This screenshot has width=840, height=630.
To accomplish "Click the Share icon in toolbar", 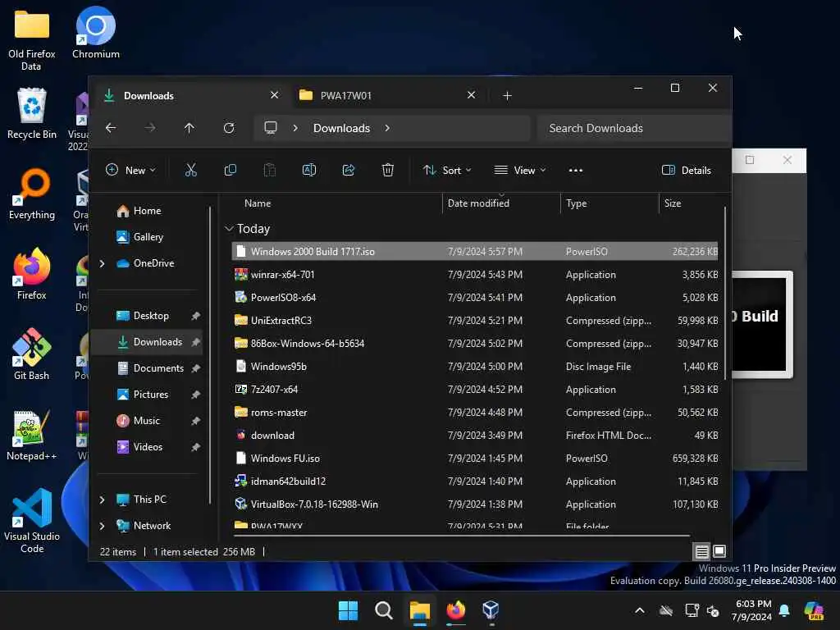I will point(348,171).
